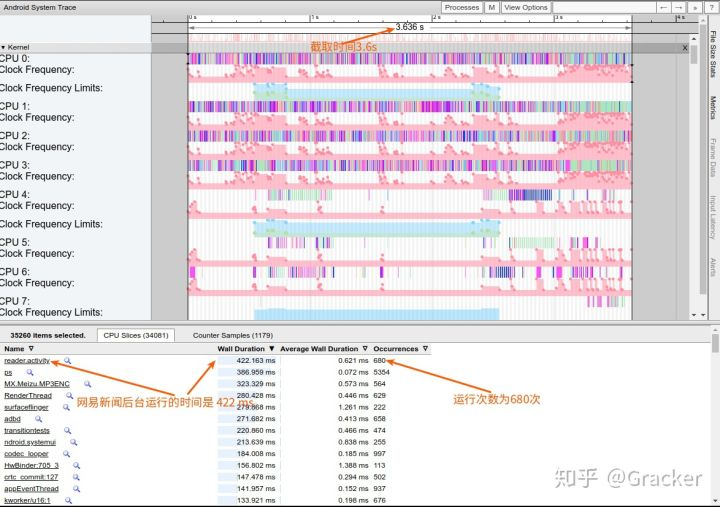Open the Processes button

[462, 7]
